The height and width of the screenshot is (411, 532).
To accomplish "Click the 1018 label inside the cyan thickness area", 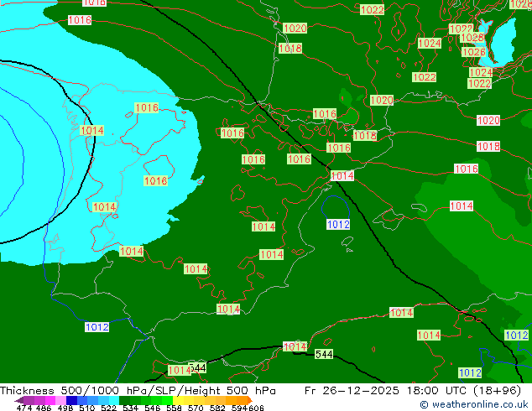I will pyautogui.click(x=156, y=180).
